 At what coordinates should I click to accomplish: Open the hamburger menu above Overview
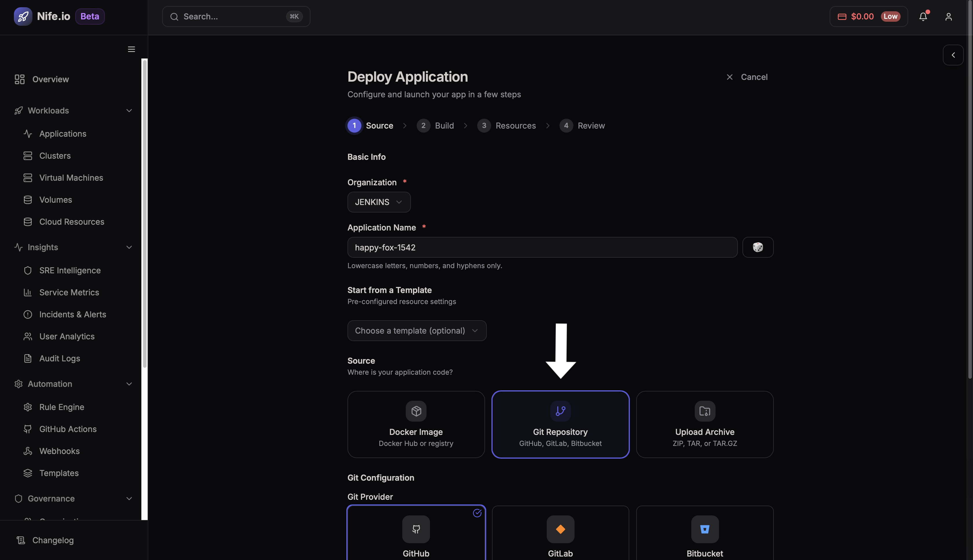(x=131, y=49)
